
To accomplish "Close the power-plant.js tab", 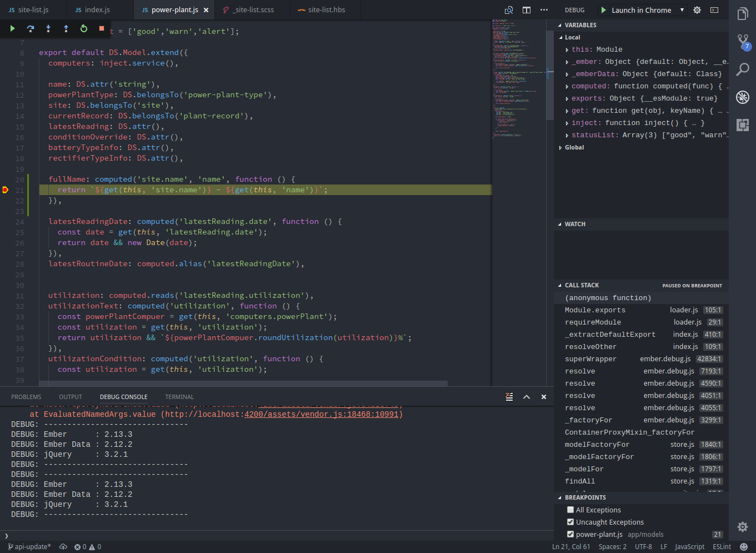I will pyautogui.click(x=206, y=10).
